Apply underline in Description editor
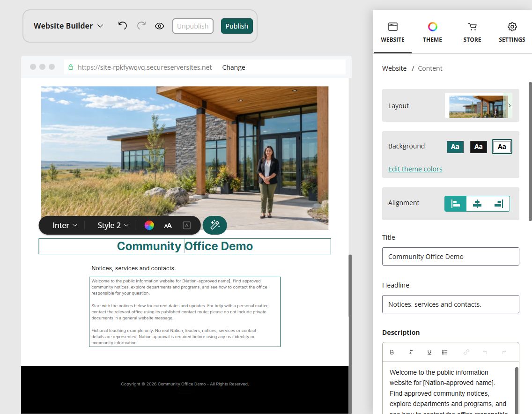 pos(429,352)
